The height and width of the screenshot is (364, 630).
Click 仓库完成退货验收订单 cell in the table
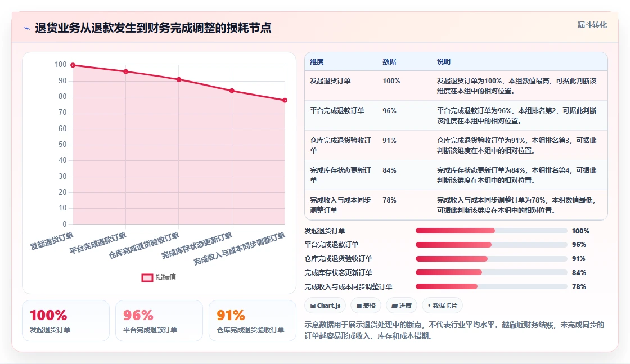click(x=340, y=146)
